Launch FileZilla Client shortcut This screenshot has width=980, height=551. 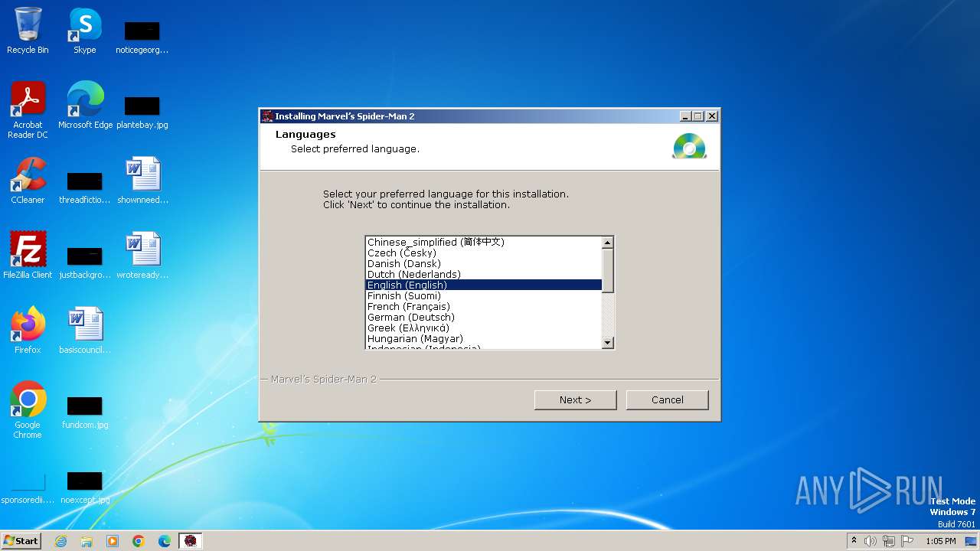pos(28,256)
